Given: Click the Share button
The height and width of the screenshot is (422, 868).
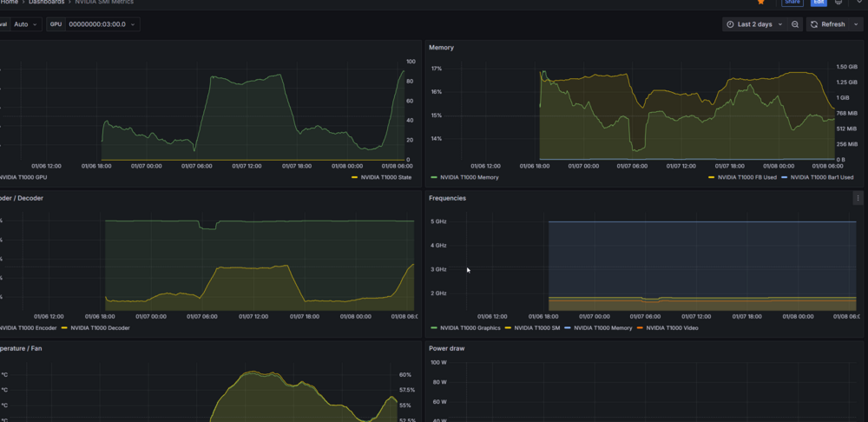Looking at the screenshot, I should coord(792,3).
